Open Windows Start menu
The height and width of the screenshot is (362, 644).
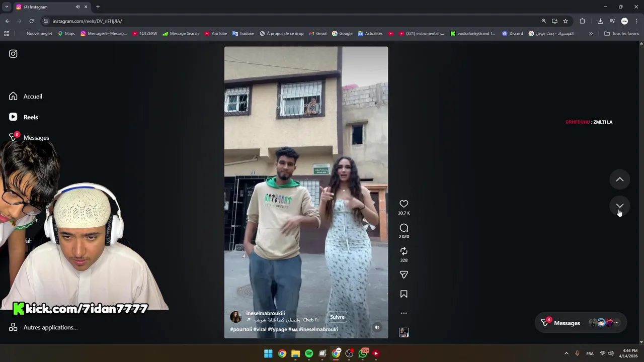click(268, 353)
